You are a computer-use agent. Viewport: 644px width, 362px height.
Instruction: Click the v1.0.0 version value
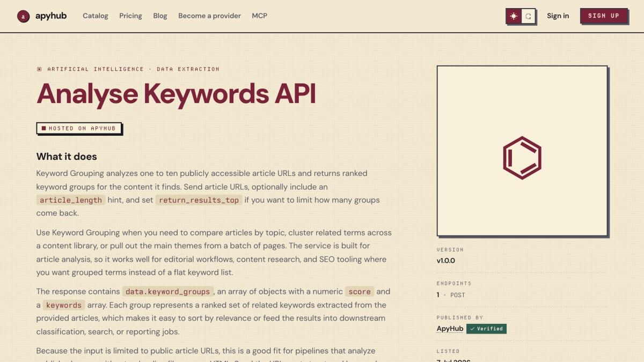point(446,261)
